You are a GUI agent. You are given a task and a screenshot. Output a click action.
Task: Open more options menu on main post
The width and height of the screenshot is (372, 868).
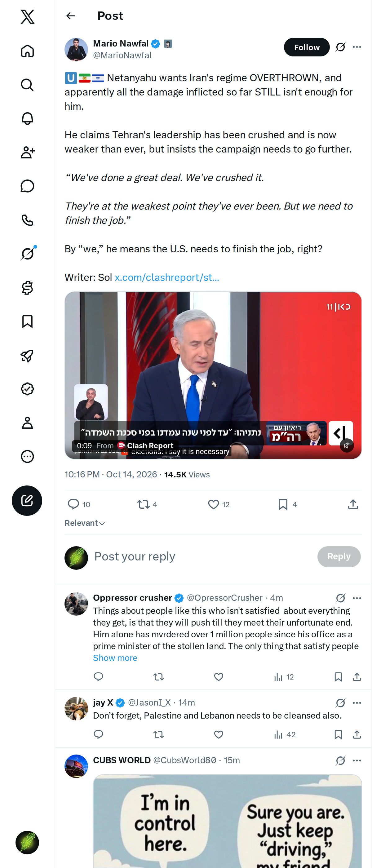(357, 47)
